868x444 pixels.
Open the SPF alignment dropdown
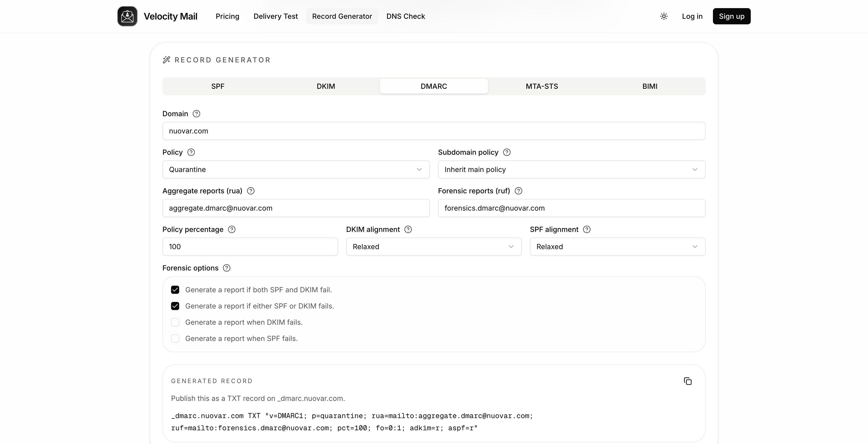[617, 247]
